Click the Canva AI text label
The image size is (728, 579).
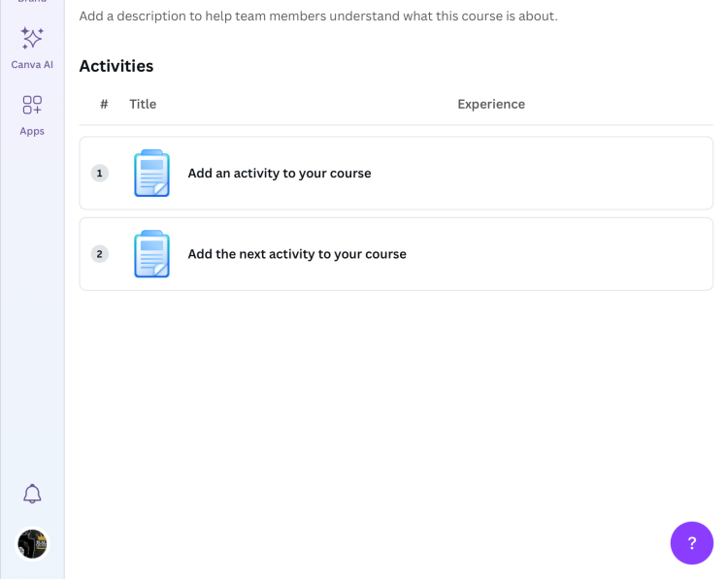click(x=32, y=65)
